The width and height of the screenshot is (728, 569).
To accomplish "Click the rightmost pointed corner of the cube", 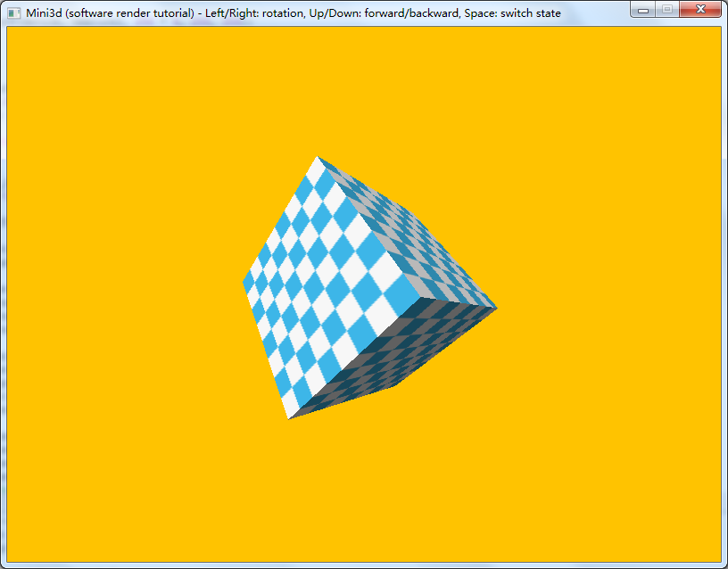I will [x=496, y=309].
